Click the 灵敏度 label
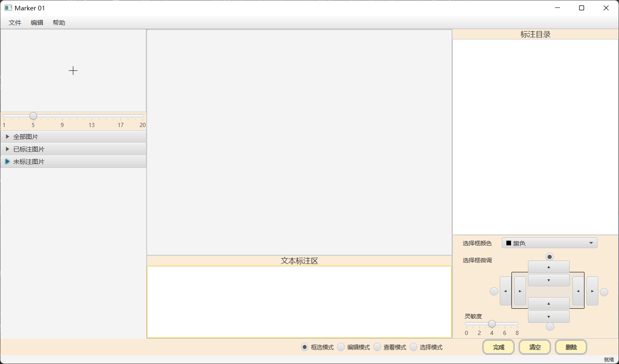Image resolution: width=619 pixels, height=364 pixels. tap(473, 316)
